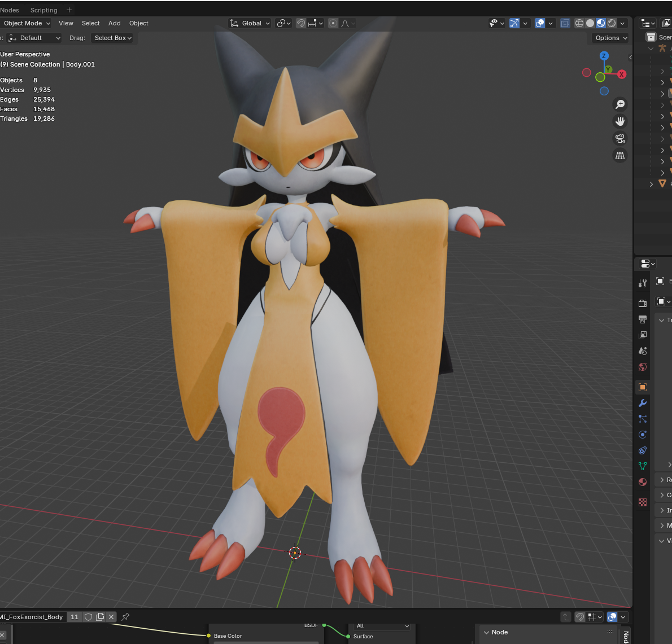The height and width of the screenshot is (644, 672).
Task: Toggle proportional editing in viewport header
Action: tap(333, 23)
